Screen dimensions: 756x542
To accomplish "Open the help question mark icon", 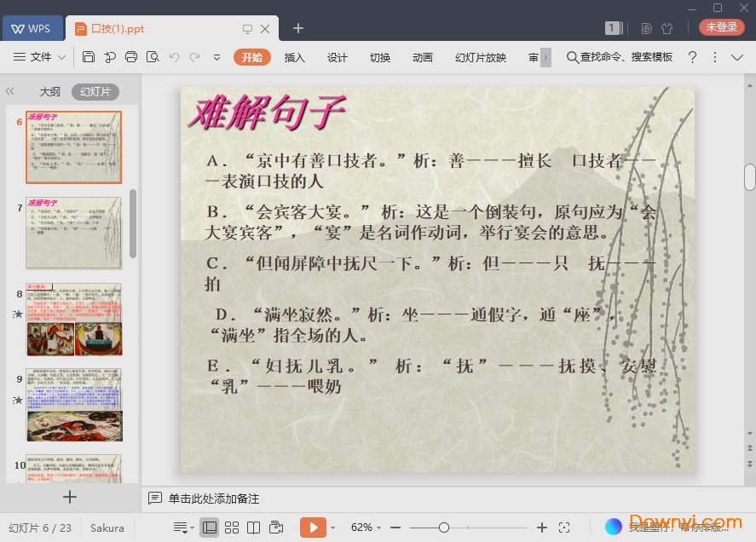I will click(x=692, y=57).
